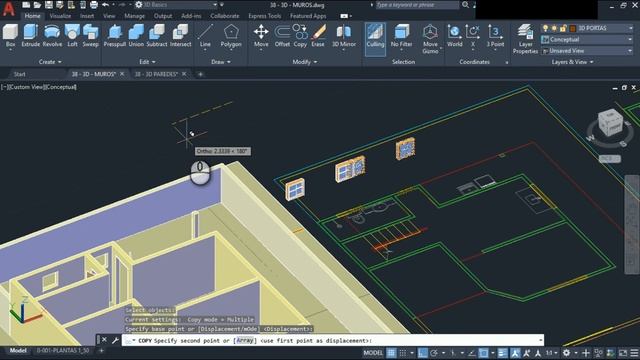Expand the Edit panel
This screenshot has height=360, width=640.
(x=147, y=62)
